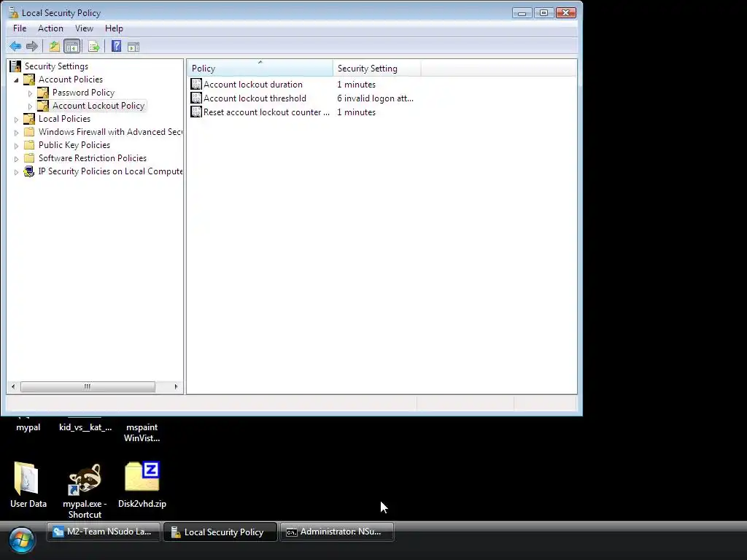Screen dimensions: 747x560
Task: Select the User Data desktop folder icon
Action: click(x=26, y=478)
